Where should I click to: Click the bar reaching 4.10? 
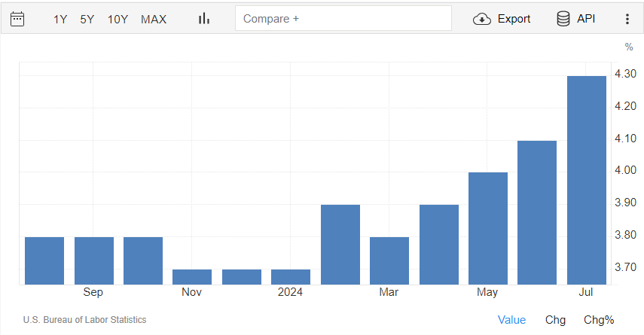tap(537, 212)
